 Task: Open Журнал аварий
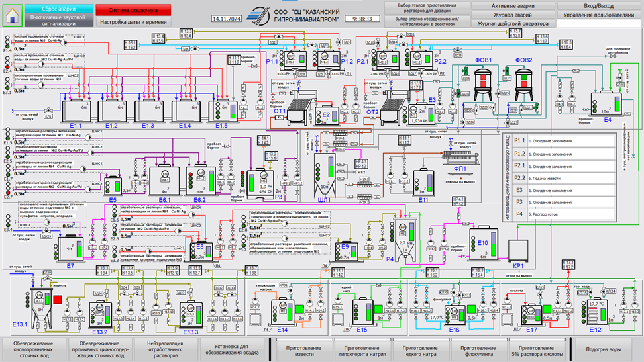[x=513, y=15]
